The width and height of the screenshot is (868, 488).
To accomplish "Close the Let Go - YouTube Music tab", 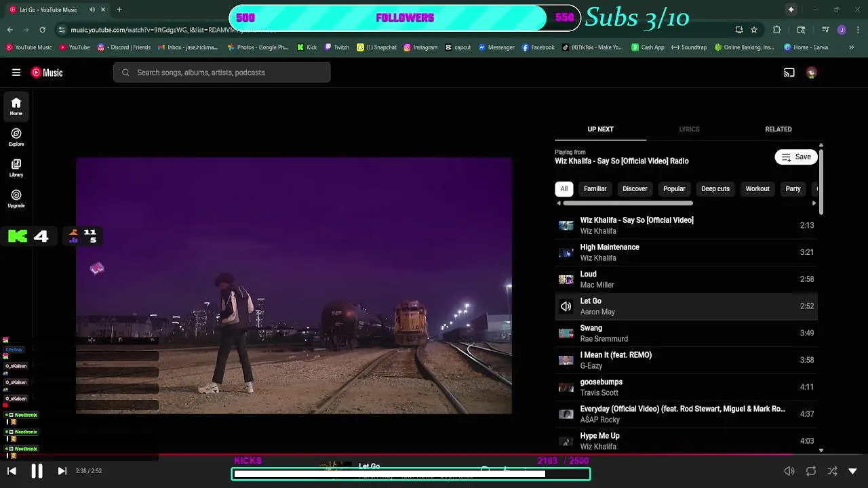I will pos(103,9).
